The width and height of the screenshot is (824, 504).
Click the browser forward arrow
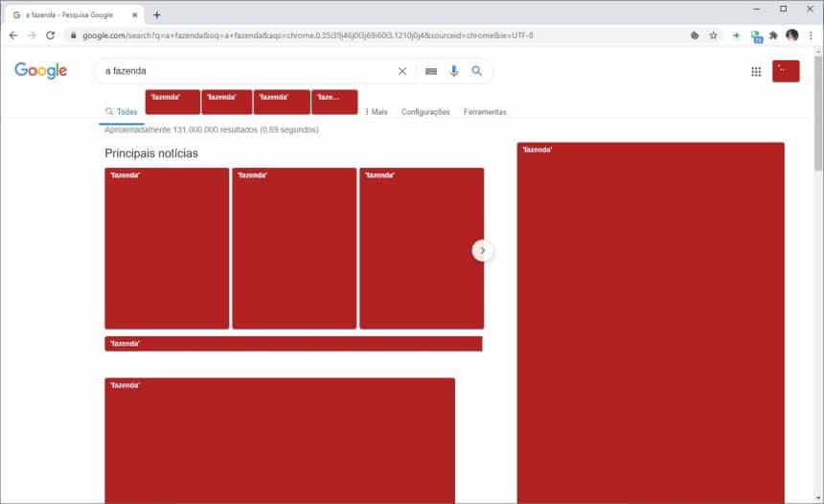click(x=32, y=35)
